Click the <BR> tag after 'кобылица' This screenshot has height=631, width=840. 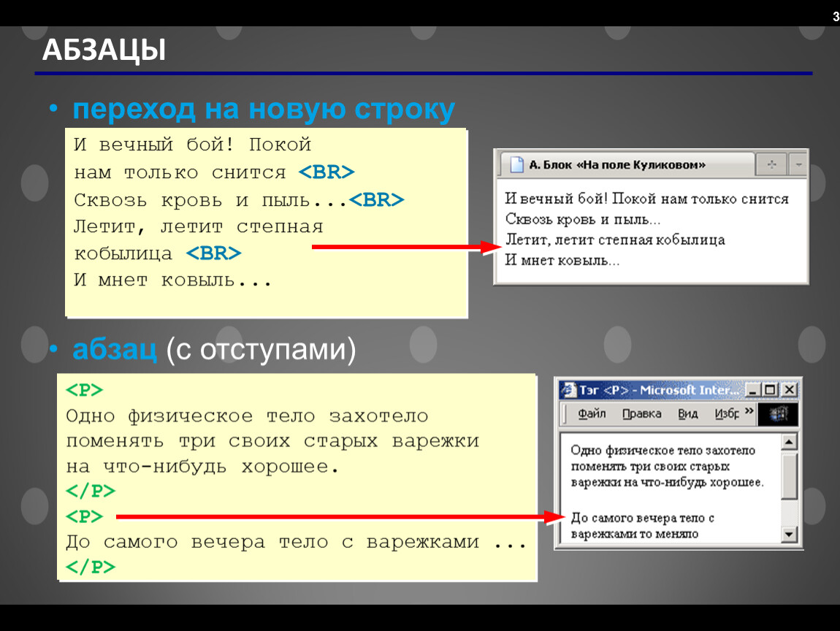213,253
